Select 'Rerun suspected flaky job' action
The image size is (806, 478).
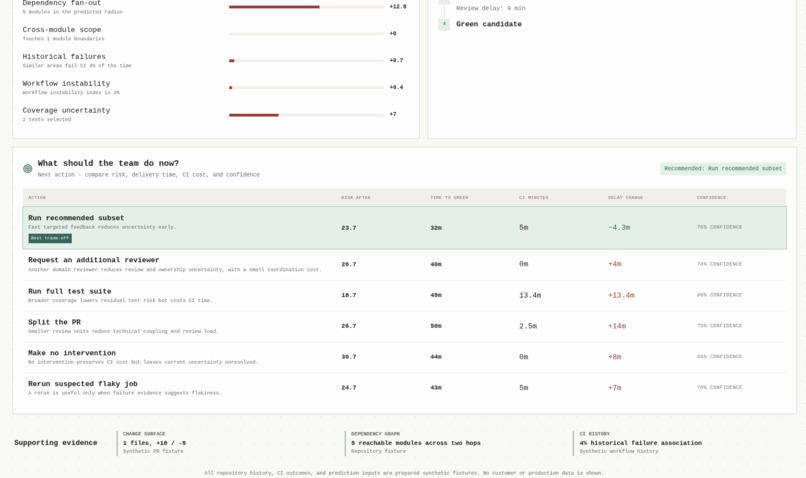point(404,388)
